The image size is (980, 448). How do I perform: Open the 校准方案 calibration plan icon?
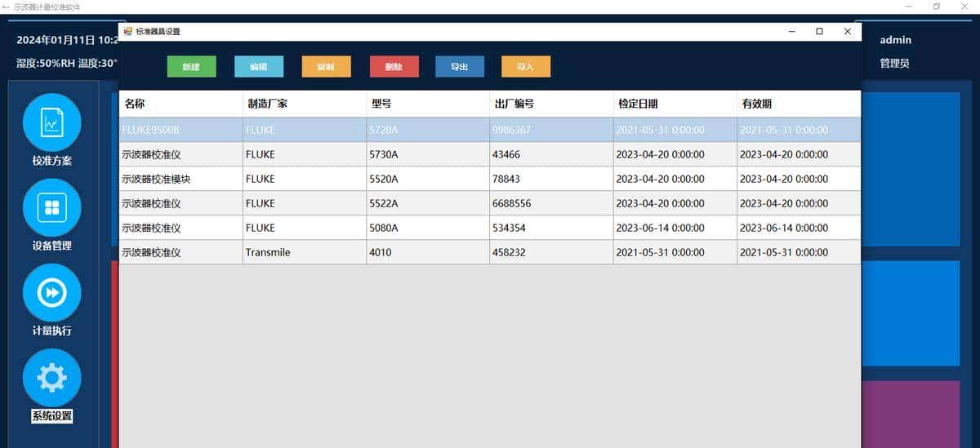click(x=51, y=122)
